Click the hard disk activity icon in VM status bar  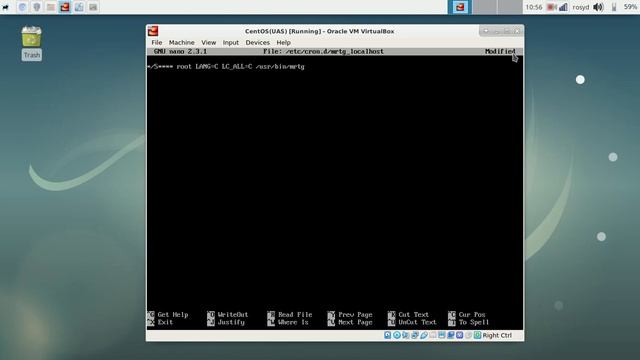tap(387, 335)
